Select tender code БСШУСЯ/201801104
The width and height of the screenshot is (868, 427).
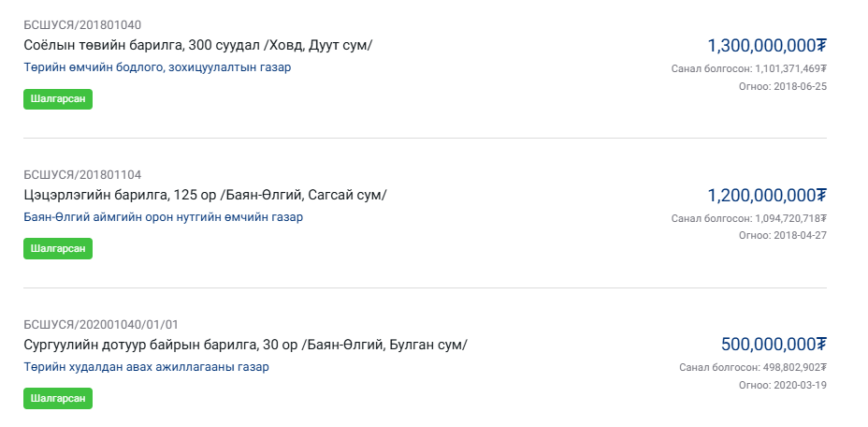click(x=82, y=174)
